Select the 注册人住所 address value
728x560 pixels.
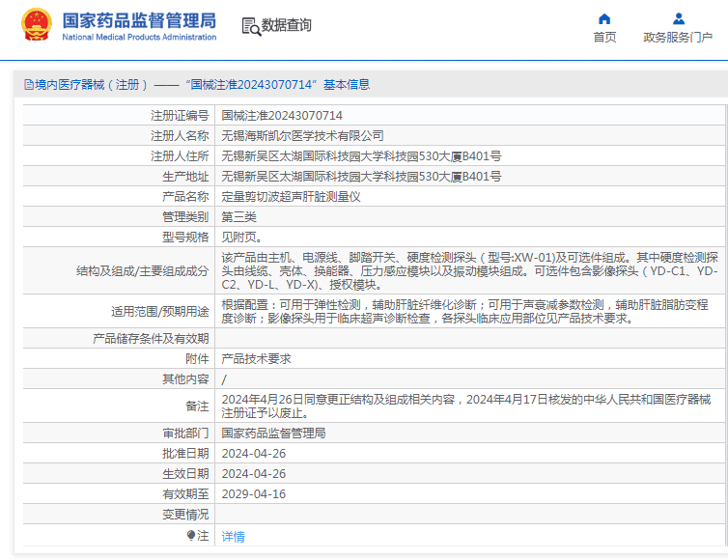[361, 156]
